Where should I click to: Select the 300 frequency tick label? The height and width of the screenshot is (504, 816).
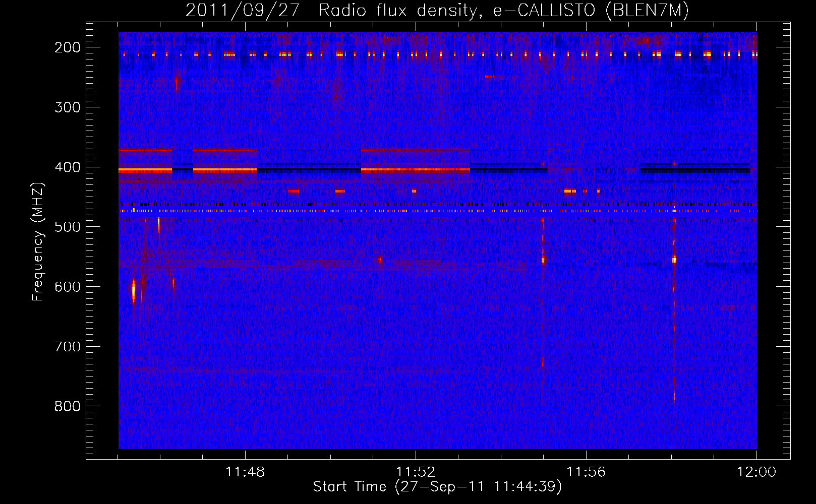tap(68, 107)
